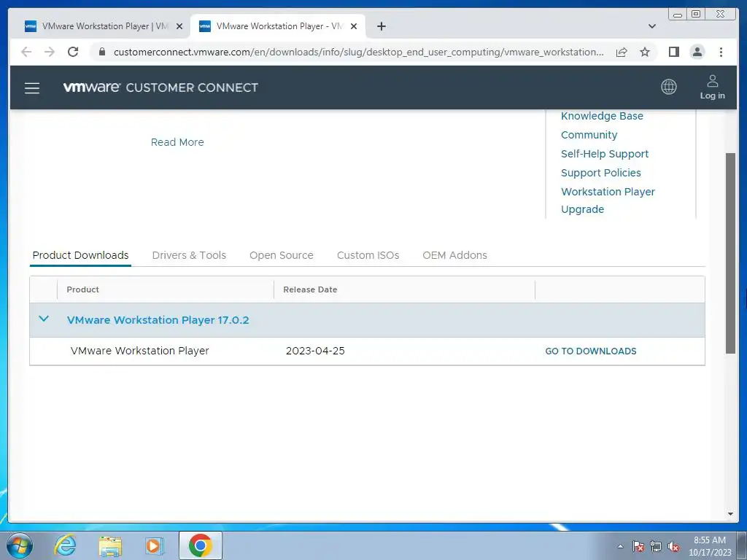The width and height of the screenshot is (747, 560).
Task: Open the Open Source tab
Action: 281,255
